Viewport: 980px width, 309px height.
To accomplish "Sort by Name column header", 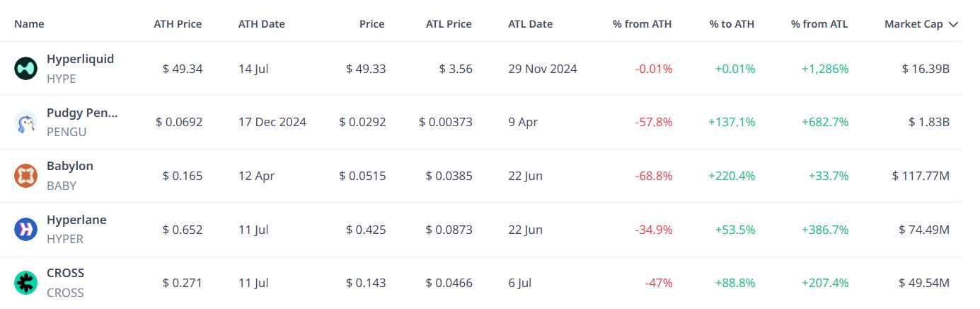I will (29, 24).
